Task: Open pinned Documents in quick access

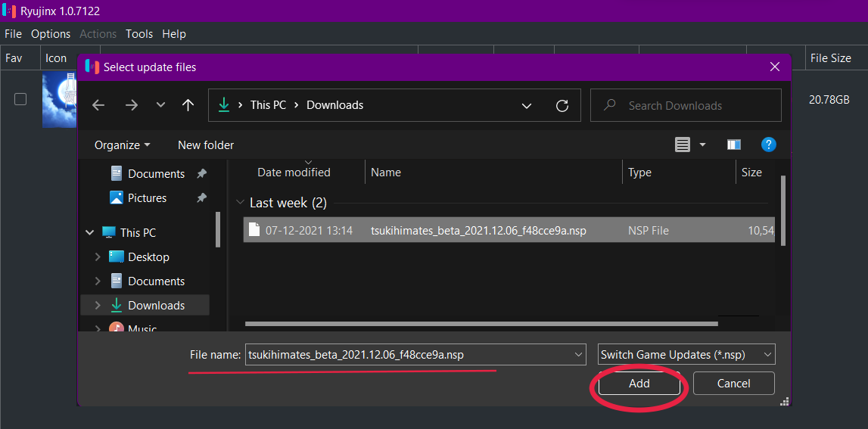Action: pos(156,174)
